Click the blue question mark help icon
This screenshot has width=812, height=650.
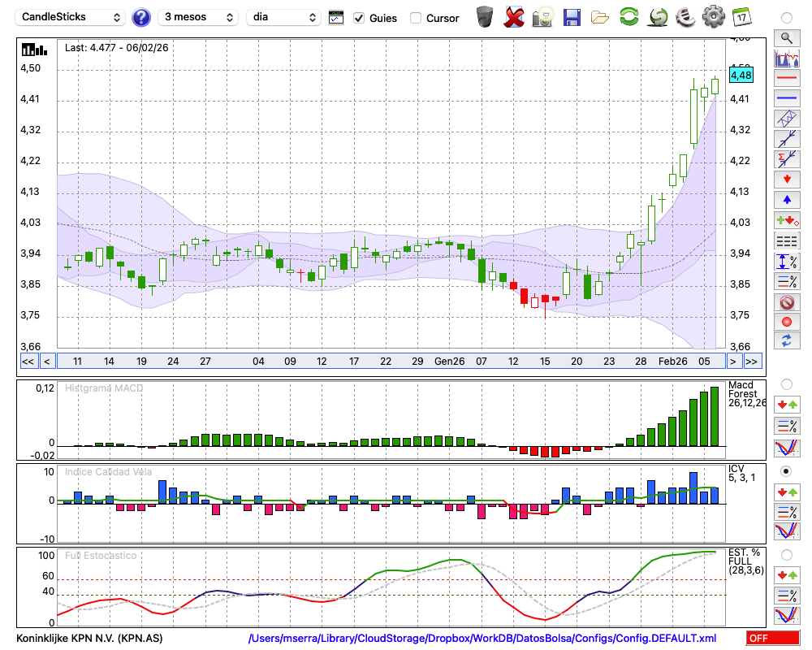click(141, 17)
